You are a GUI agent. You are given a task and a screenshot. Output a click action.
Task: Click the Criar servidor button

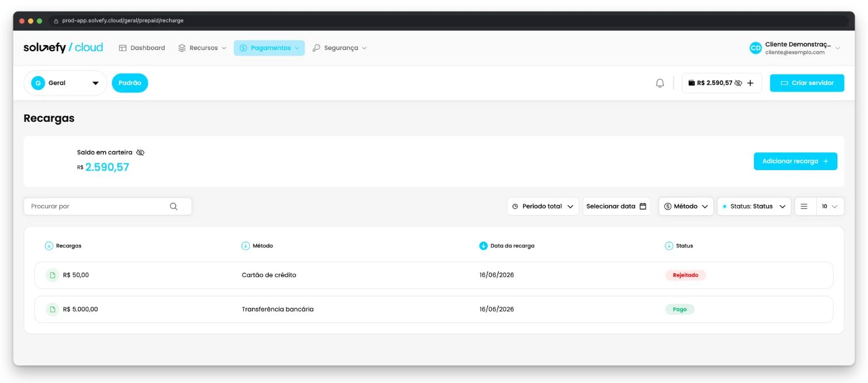pyautogui.click(x=807, y=83)
